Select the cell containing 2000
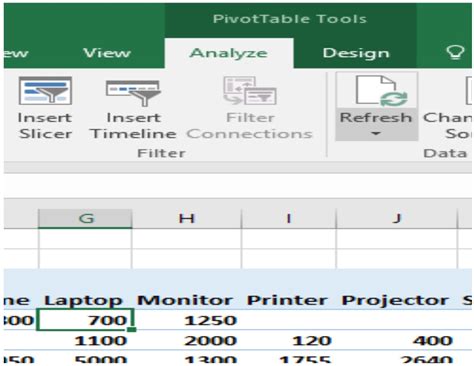This screenshot has width=474, height=366. click(187, 340)
